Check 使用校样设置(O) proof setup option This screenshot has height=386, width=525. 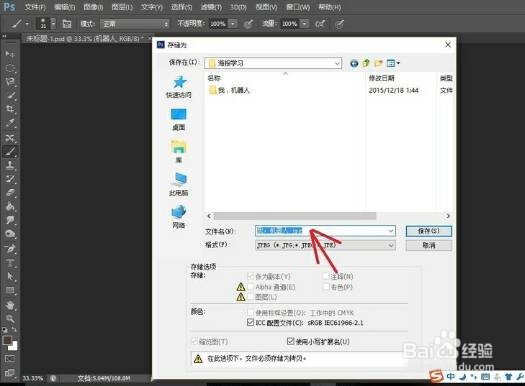point(250,312)
